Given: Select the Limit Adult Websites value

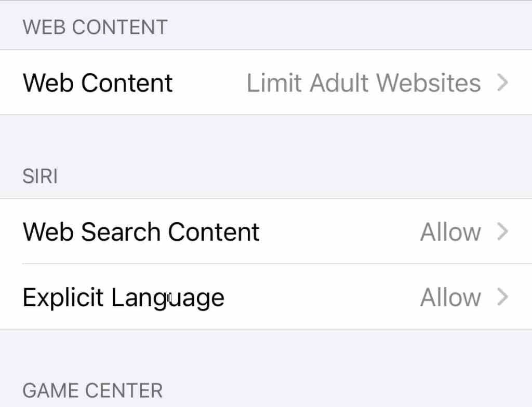Looking at the screenshot, I should (x=364, y=83).
